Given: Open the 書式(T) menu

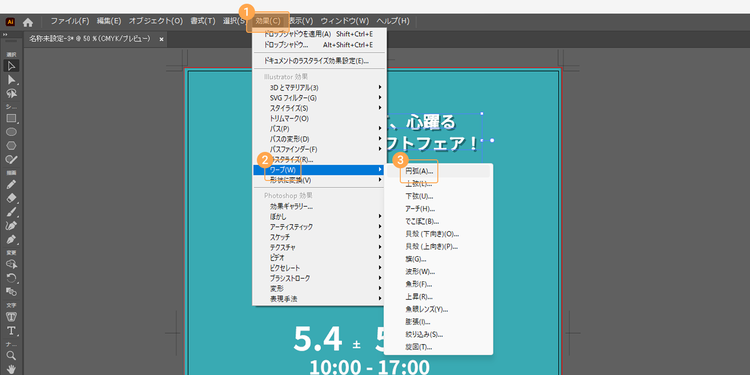Looking at the screenshot, I should click(x=203, y=21).
